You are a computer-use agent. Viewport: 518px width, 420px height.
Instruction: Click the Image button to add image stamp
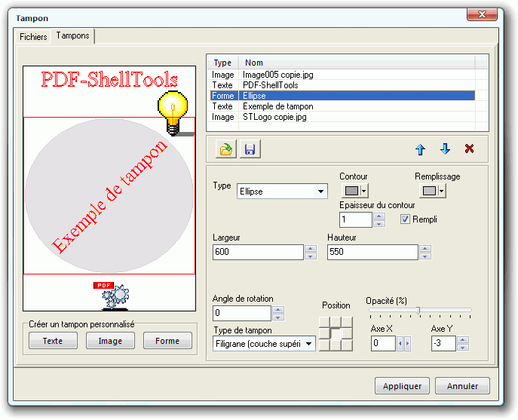click(x=110, y=341)
